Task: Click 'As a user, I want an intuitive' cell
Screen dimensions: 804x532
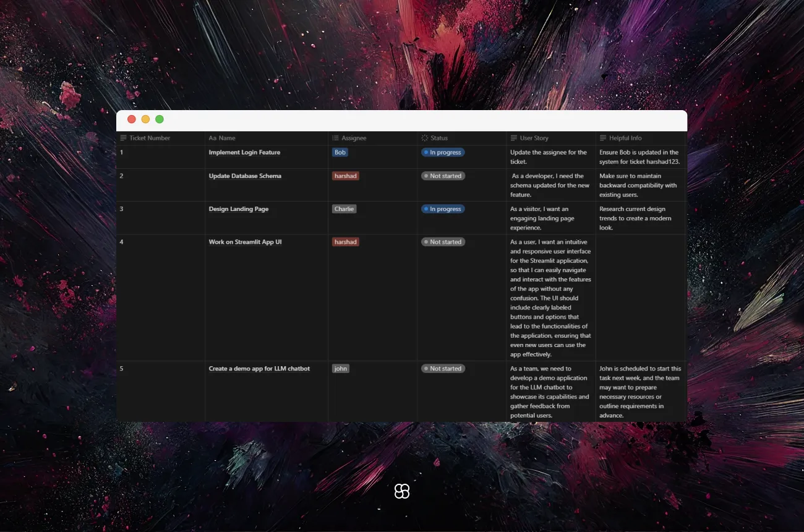Action: 551,298
